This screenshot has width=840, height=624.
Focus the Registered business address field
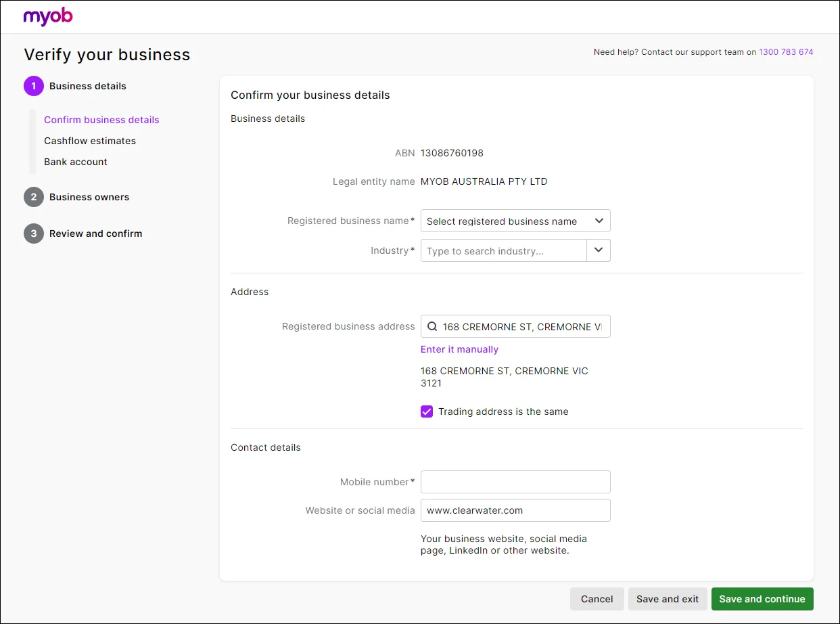click(x=515, y=326)
